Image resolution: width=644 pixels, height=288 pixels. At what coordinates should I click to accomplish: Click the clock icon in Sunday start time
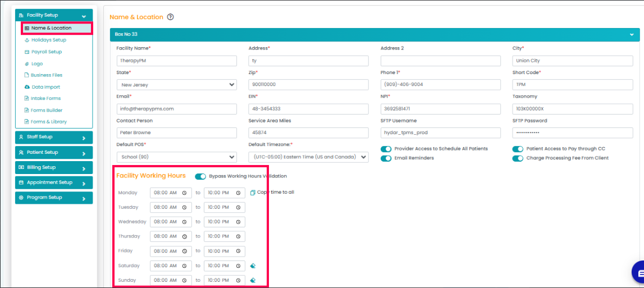point(184,280)
